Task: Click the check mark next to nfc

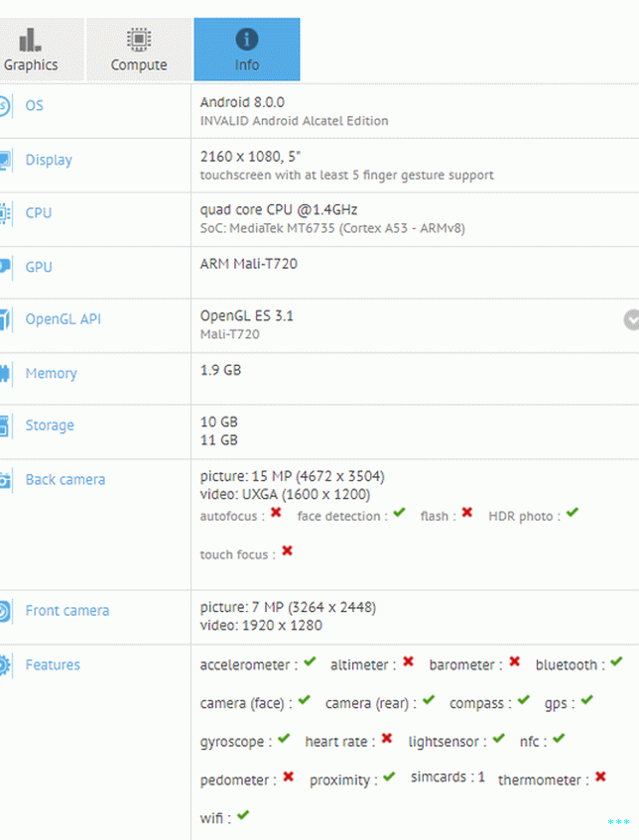Action: pyautogui.click(x=560, y=739)
